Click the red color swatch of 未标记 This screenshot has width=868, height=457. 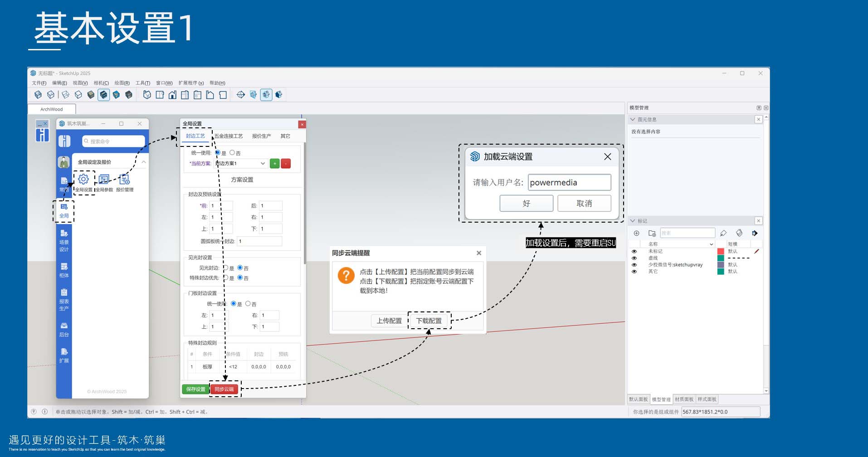(720, 251)
